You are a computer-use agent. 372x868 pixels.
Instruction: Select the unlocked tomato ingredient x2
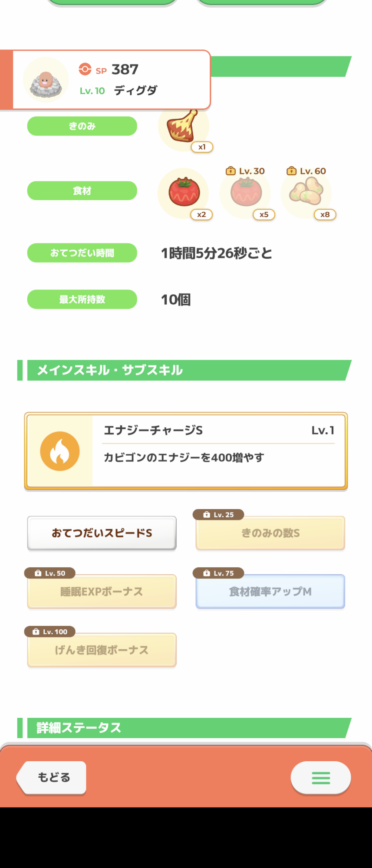point(184,193)
